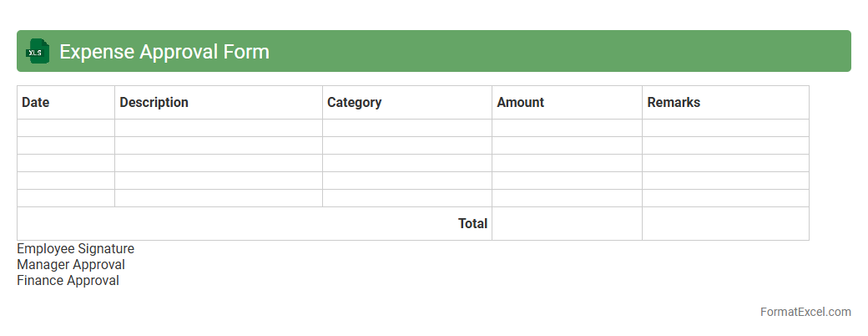Click the XLS file icon in header
Viewport: 868px width, 336px height.
[x=38, y=52]
